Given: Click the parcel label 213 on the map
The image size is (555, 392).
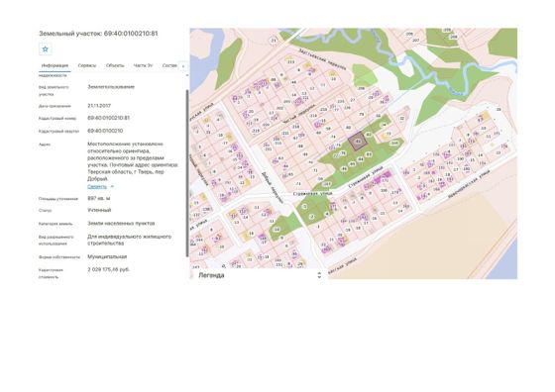Looking at the screenshot, I should (290, 61).
